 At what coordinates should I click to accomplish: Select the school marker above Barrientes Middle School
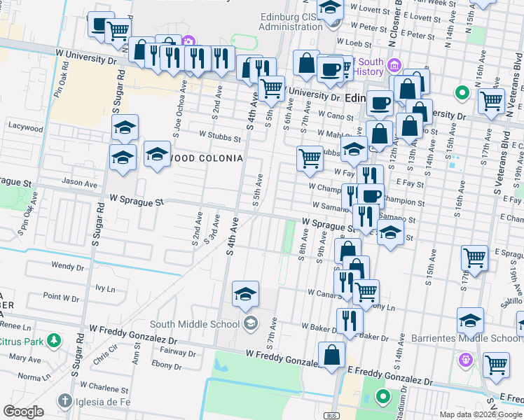(x=470, y=322)
